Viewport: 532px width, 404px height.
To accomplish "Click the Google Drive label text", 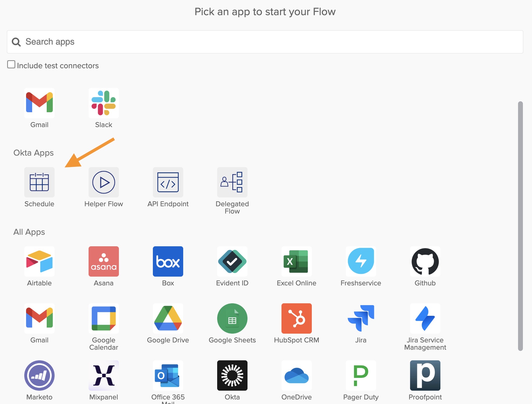I will tap(168, 340).
